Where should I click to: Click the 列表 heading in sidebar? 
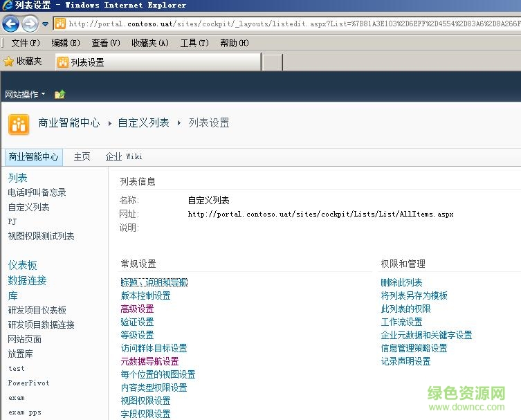tap(17, 178)
